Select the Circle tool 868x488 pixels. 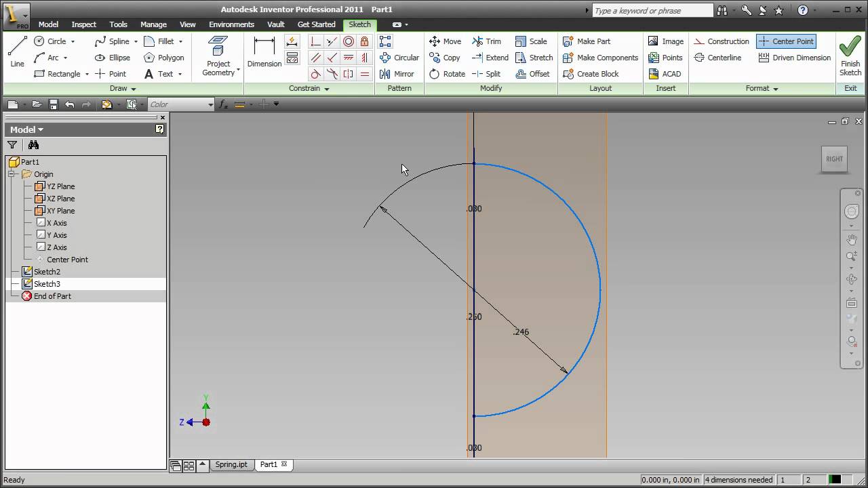coord(51,41)
